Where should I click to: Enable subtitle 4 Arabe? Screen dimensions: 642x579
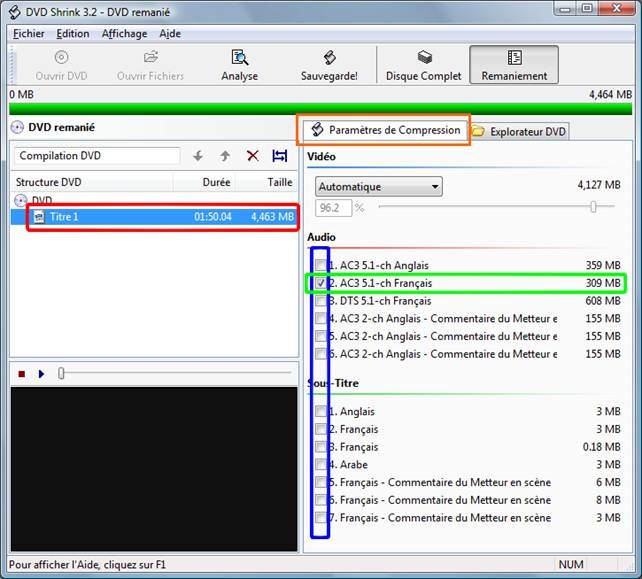pyautogui.click(x=320, y=465)
